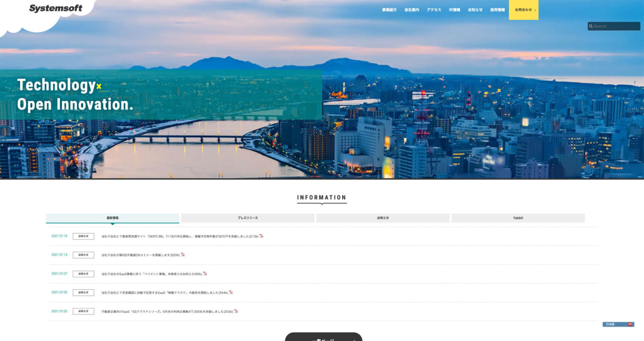This screenshot has height=341, width=644.
Task: Select the fabbit tab
Action: (518, 218)
